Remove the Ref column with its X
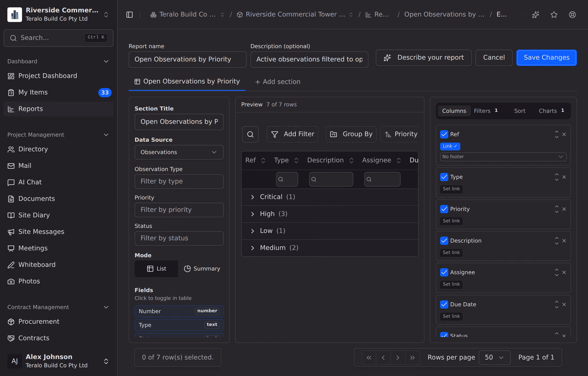588x376 pixels. coord(564,134)
